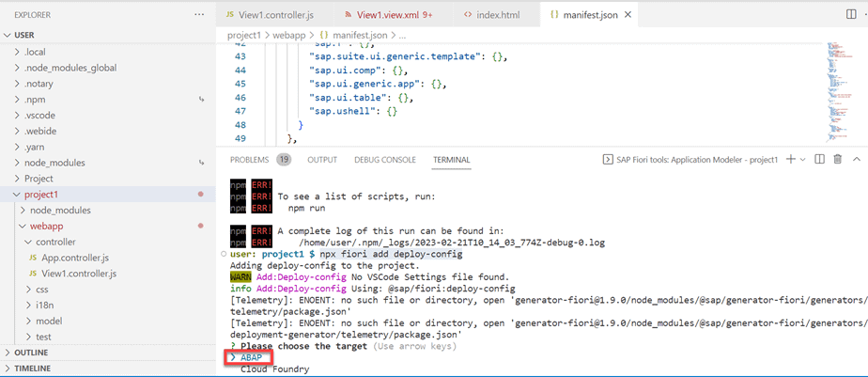Click the breadcrumb trailing ellipsis
The height and width of the screenshot is (377, 868).
click(x=402, y=35)
